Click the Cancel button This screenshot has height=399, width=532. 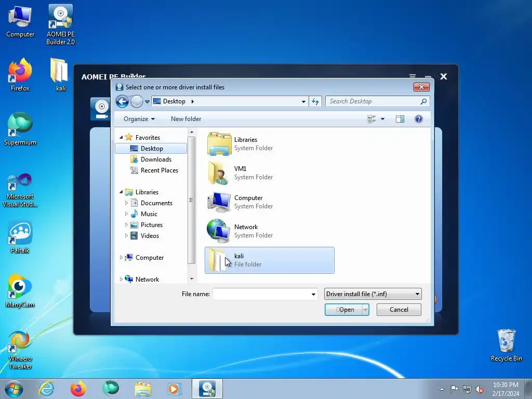click(x=398, y=310)
